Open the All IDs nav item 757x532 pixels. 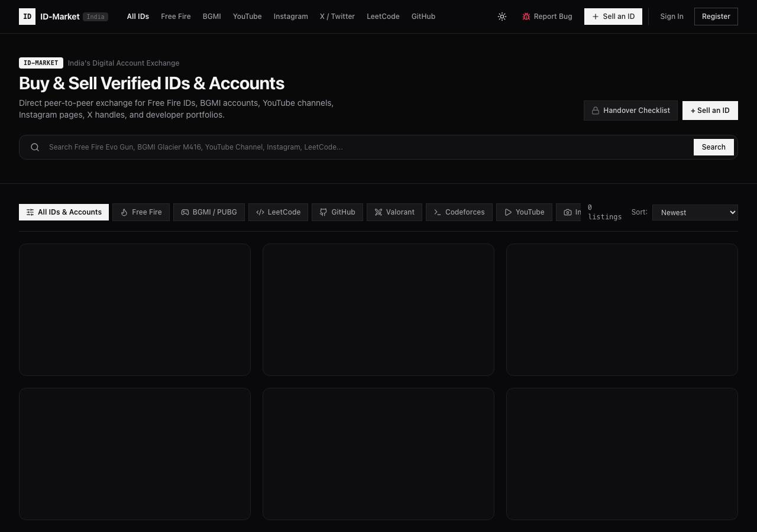click(x=138, y=17)
